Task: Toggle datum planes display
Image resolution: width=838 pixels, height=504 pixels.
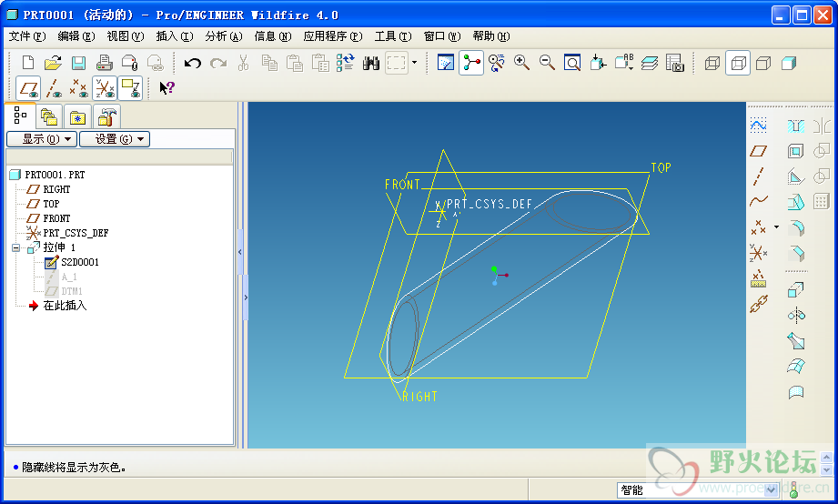Action: (28, 88)
